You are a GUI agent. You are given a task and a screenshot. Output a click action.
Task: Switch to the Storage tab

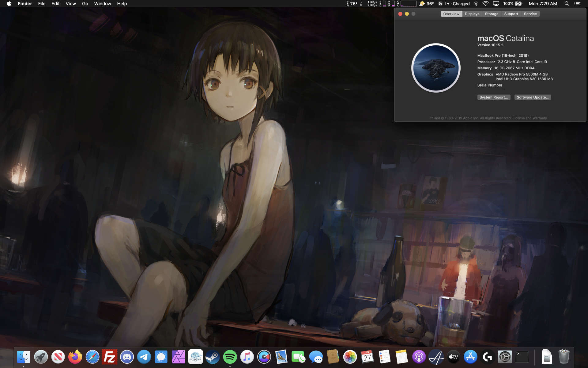pos(492,14)
